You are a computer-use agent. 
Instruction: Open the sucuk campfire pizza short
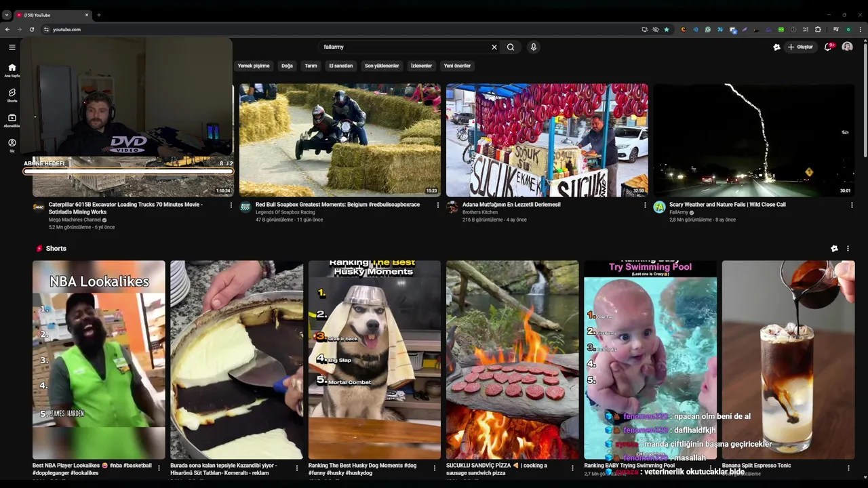[513, 360]
